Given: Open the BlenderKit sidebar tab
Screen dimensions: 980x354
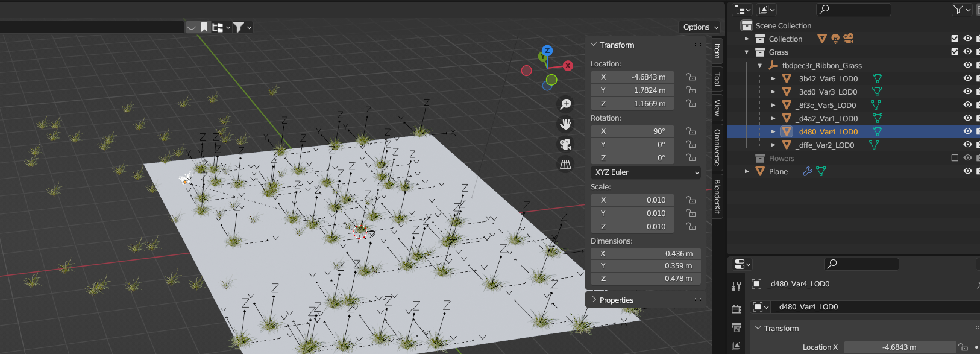Looking at the screenshot, I should [x=717, y=196].
